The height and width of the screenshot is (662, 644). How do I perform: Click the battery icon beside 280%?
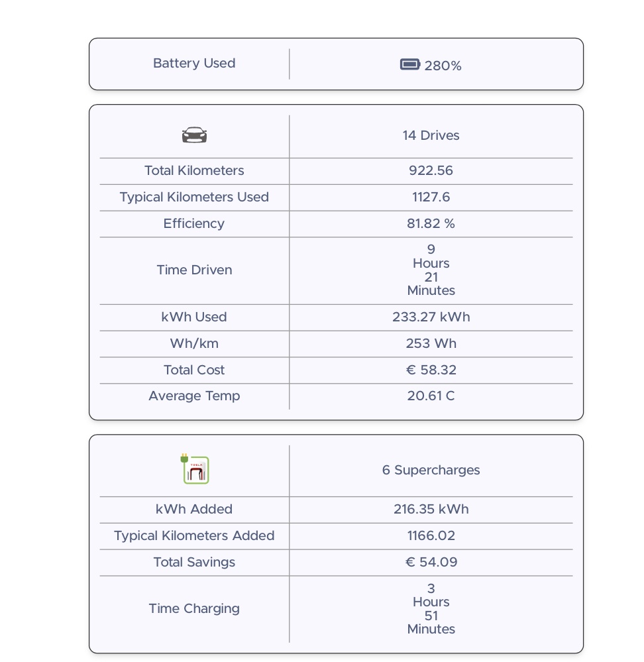click(410, 64)
